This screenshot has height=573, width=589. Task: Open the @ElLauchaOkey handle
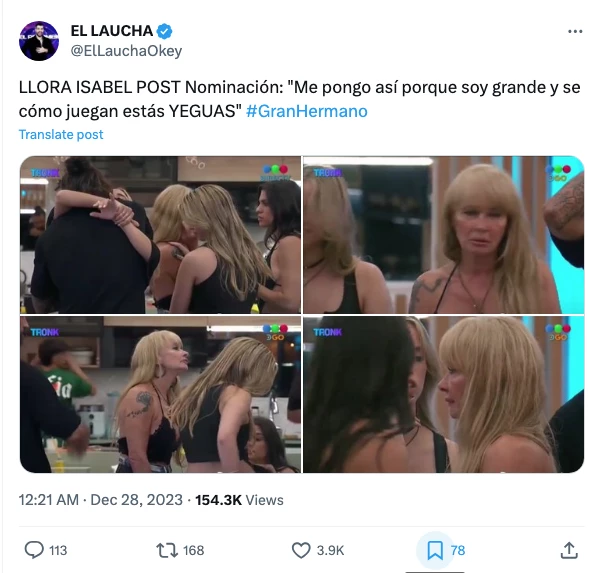(126, 51)
